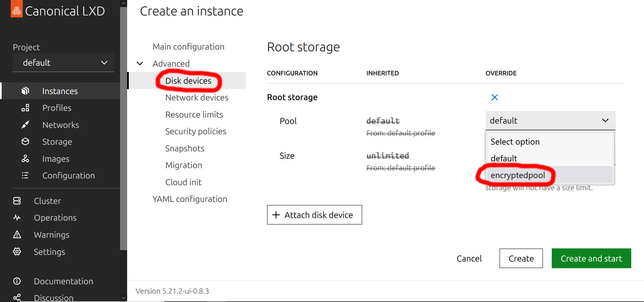Click the Warnings triangle icon
The width and height of the screenshot is (644, 302).
[x=17, y=235]
